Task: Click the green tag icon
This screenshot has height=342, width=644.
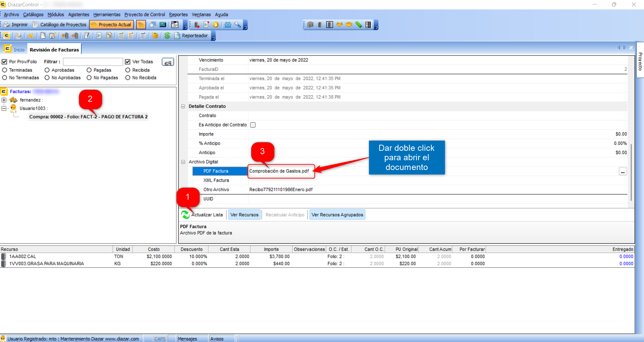Action: [359, 25]
